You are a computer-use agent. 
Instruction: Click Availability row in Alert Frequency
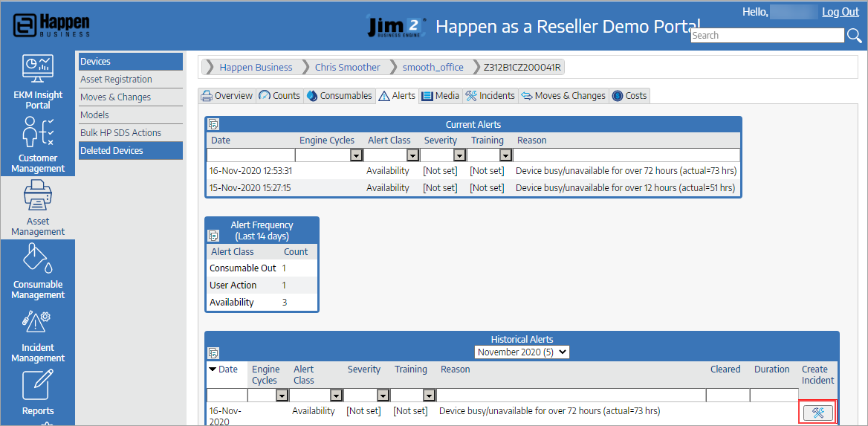click(262, 303)
